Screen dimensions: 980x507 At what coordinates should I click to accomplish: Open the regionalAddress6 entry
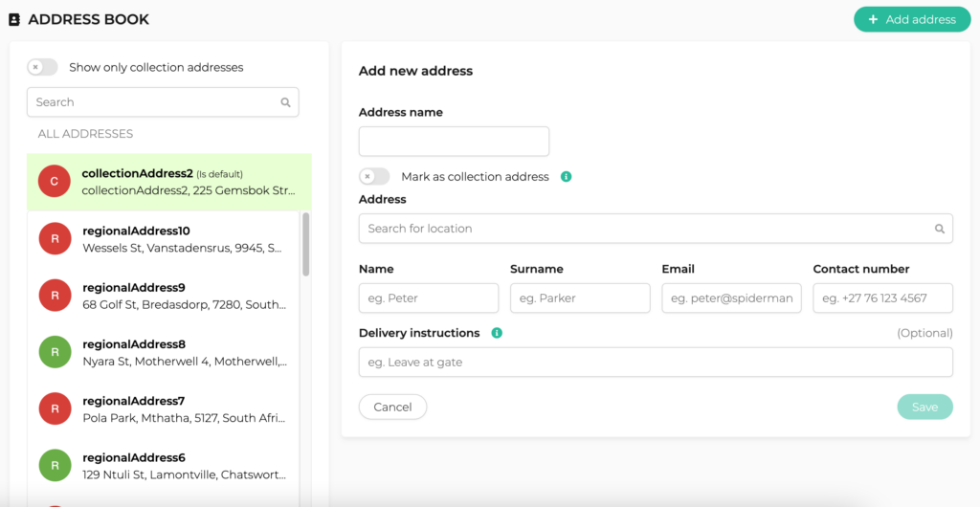163,465
